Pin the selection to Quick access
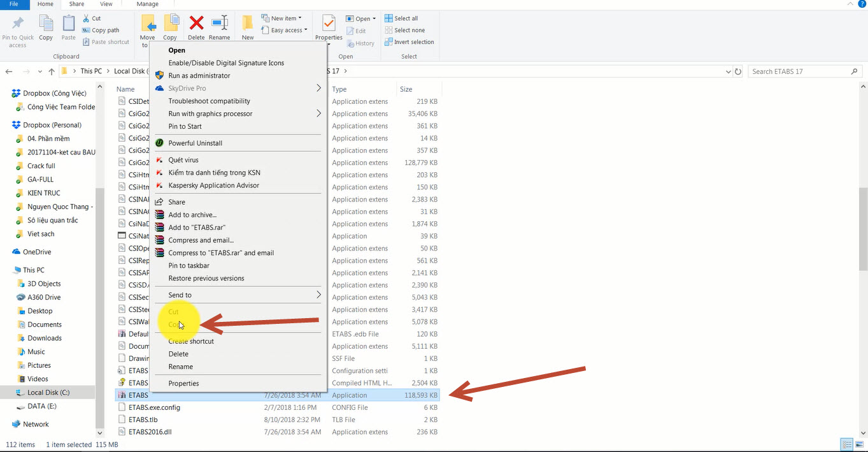Viewport: 868px width, 452px height. [x=17, y=26]
